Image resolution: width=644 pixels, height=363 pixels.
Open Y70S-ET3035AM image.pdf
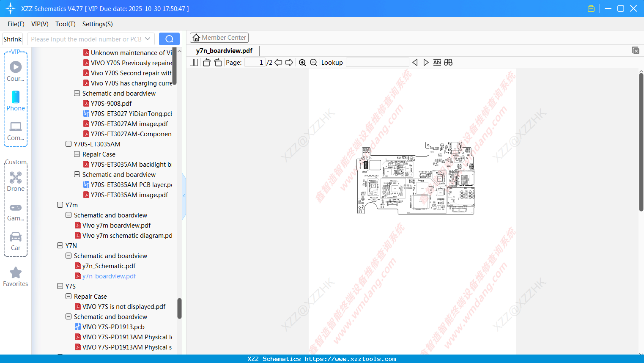point(129,195)
